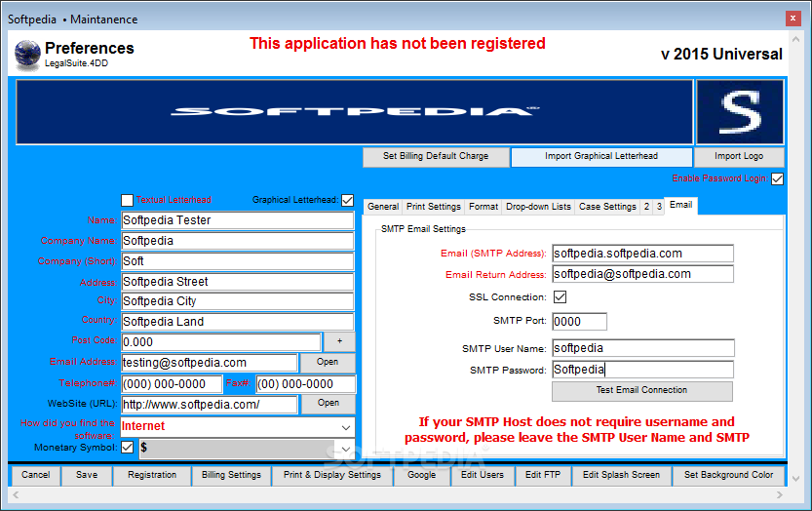
Task: Click the Softpedia graphical letterhead banner
Action: click(355, 112)
